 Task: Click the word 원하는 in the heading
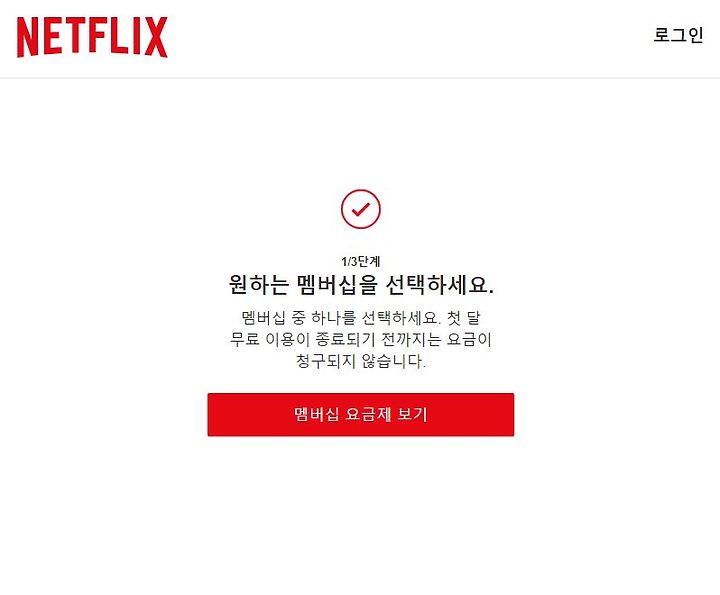point(258,285)
